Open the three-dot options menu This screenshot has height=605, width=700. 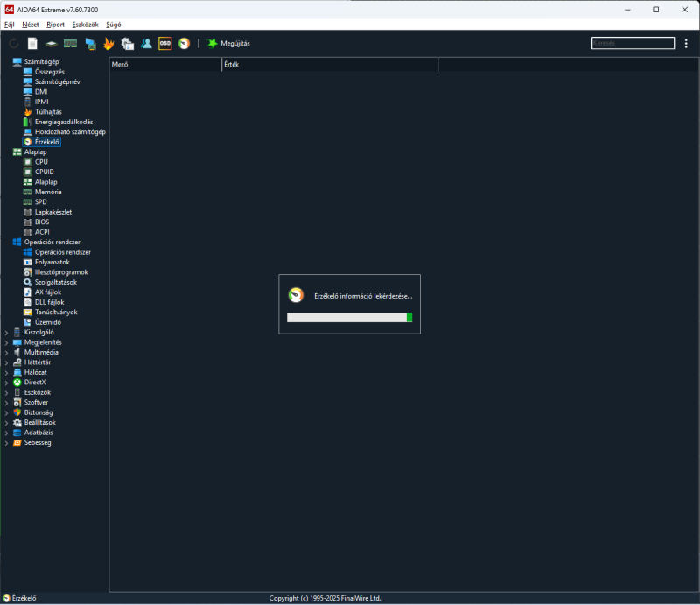coord(686,44)
